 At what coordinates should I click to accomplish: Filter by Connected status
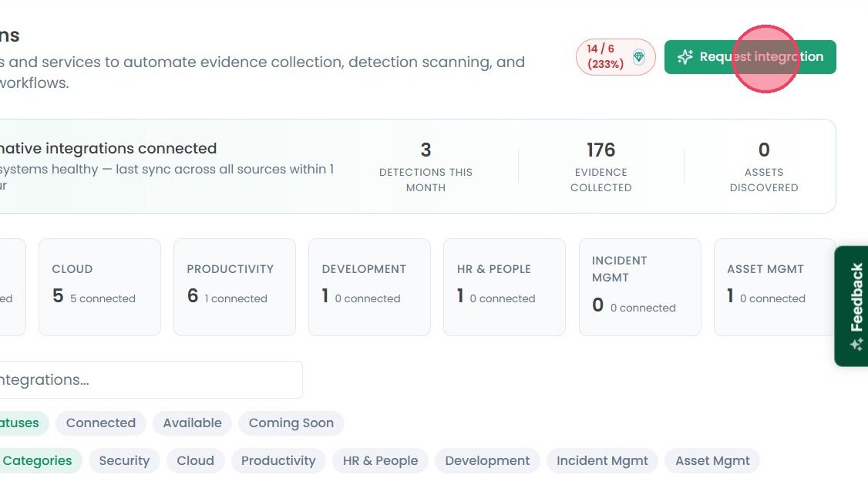tap(101, 423)
